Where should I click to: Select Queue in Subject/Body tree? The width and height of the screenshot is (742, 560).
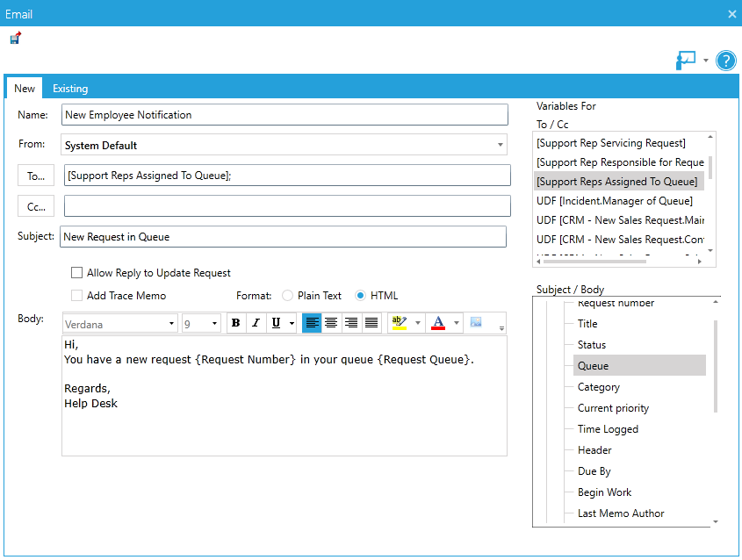coord(639,366)
